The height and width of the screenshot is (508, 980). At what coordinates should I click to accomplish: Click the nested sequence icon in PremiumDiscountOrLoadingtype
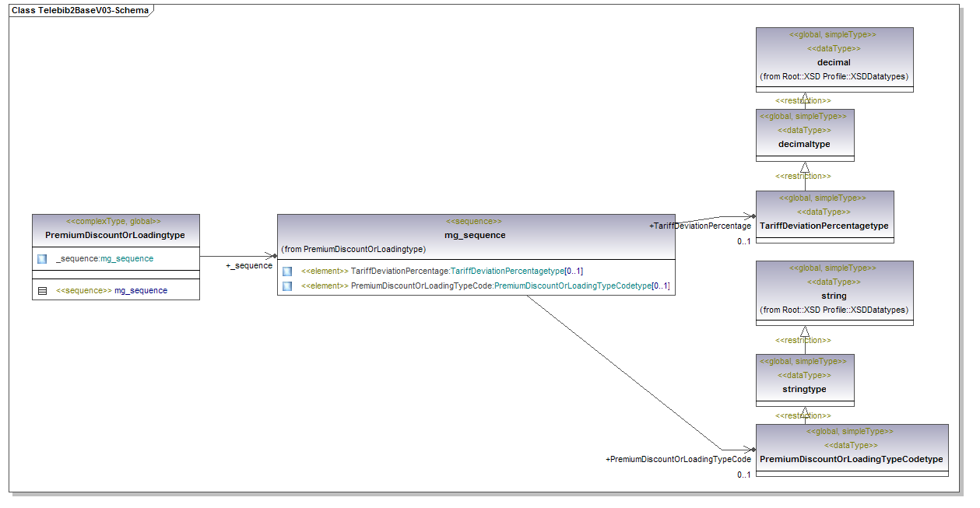(x=42, y=290)
